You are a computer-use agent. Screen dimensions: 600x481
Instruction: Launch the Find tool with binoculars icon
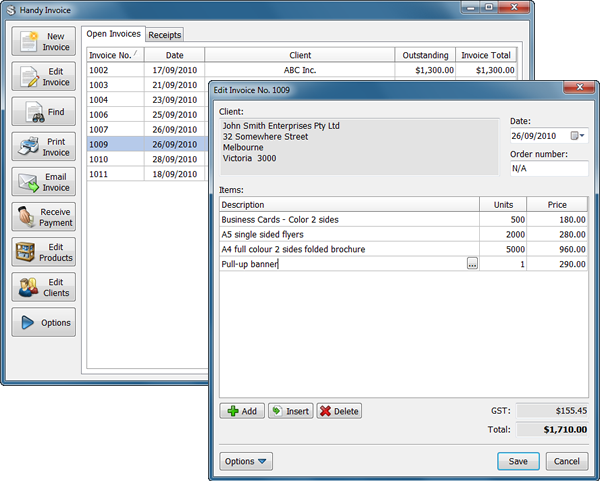(44, 112)
